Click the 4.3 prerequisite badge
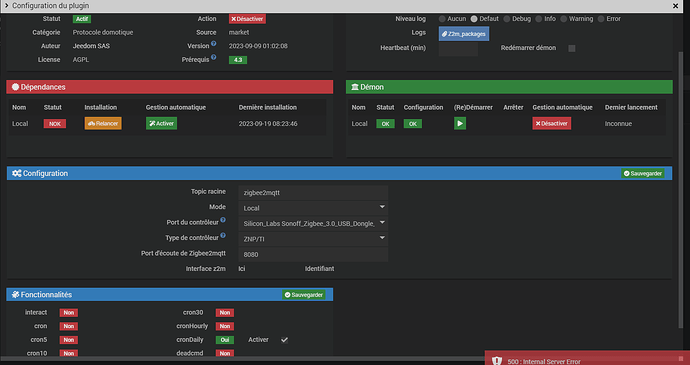The image size is (690, 365). coord(238,59)
